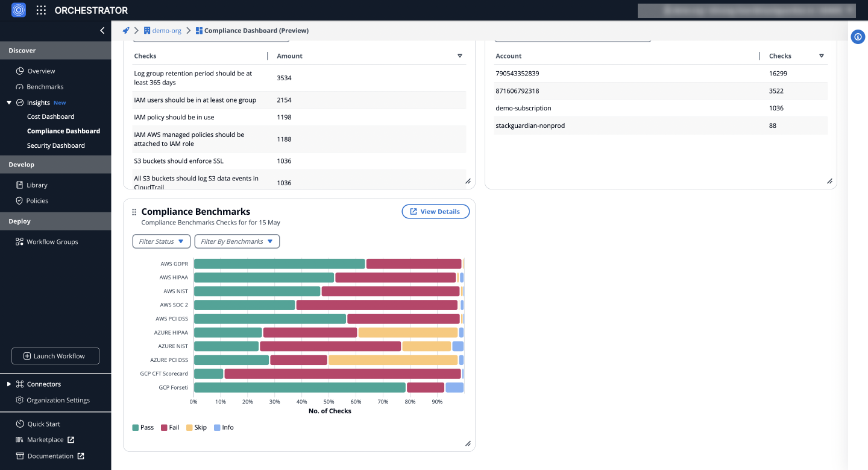
Task: Open the blue info icon on the right
Action: tap(858, 37)
